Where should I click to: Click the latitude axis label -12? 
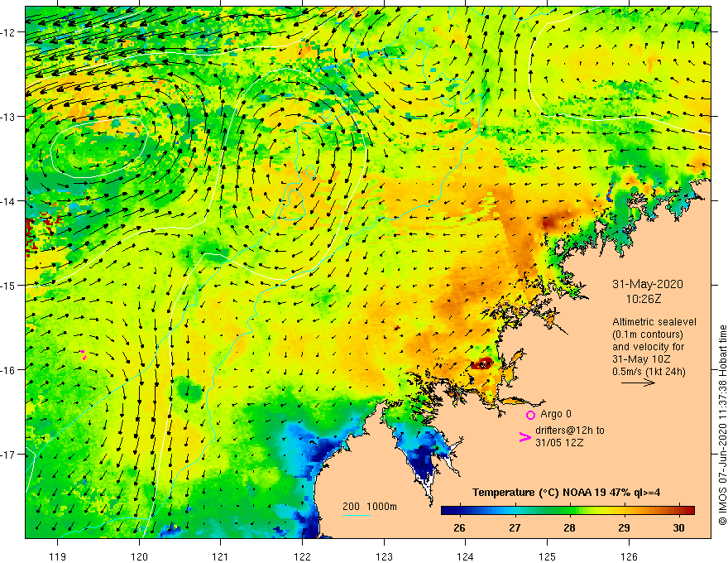pos(9,32)
